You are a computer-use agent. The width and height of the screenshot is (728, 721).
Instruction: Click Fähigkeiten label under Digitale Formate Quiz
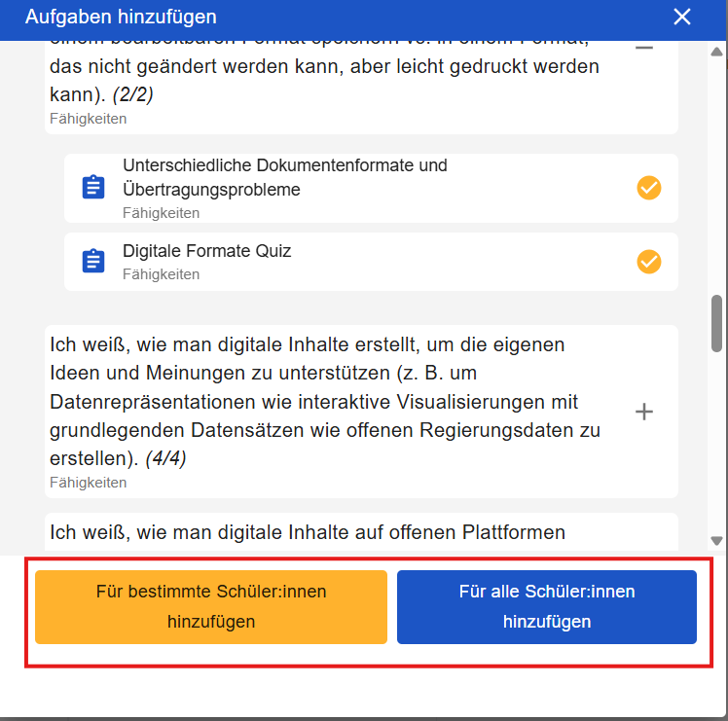tap(161, 274)
